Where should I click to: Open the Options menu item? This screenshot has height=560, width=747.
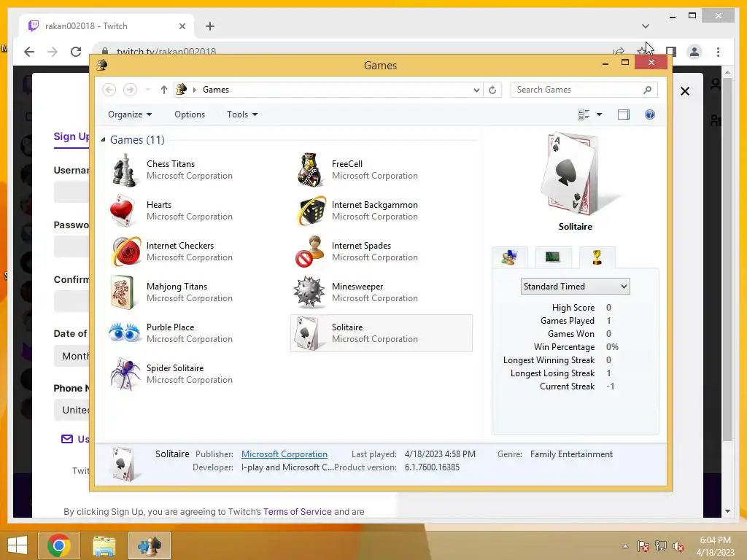point(190,114)
